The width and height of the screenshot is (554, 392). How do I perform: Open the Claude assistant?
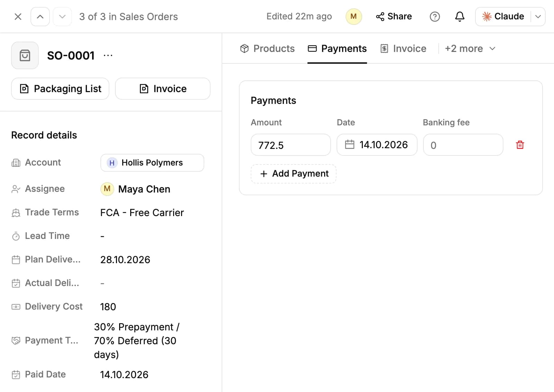503,16
